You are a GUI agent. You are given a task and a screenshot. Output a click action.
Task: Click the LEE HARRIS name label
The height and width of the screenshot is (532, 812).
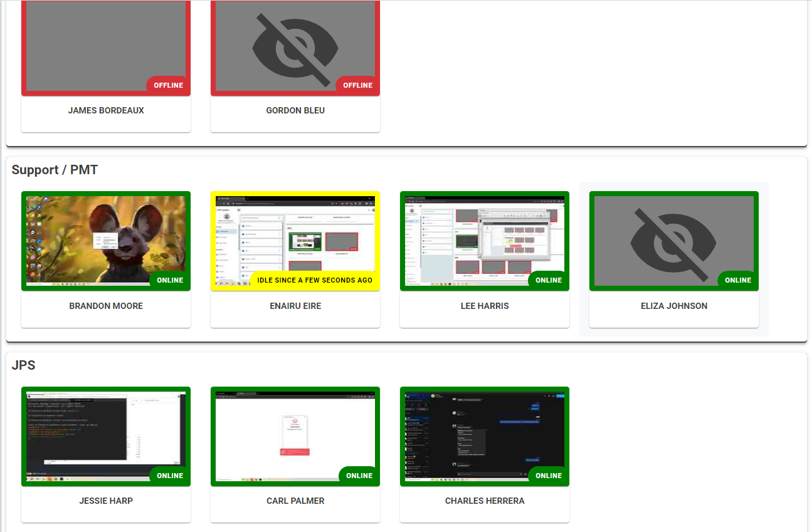coord(484,306)
